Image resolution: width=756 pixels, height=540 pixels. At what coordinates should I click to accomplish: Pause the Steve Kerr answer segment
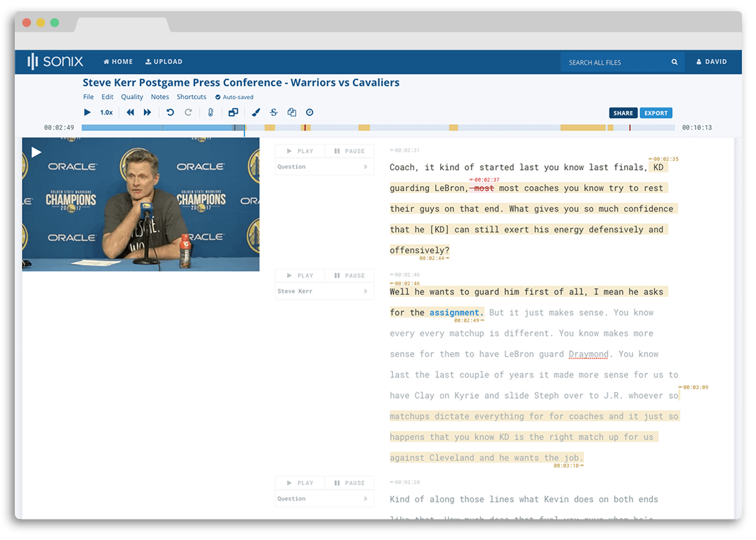tap(349, 275)
